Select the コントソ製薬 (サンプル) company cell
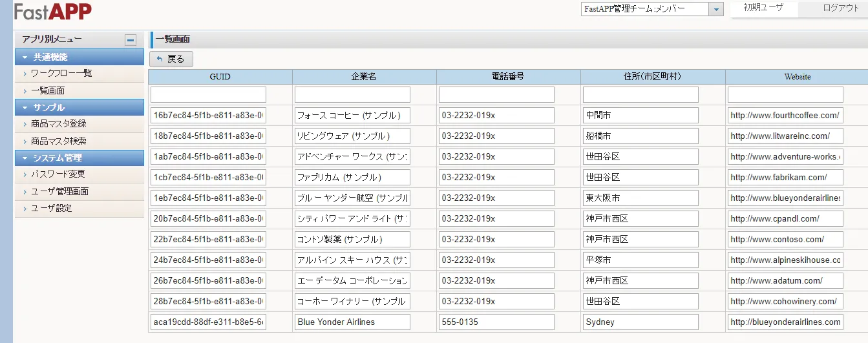868x343 pixels. click(x=352, y=240)
